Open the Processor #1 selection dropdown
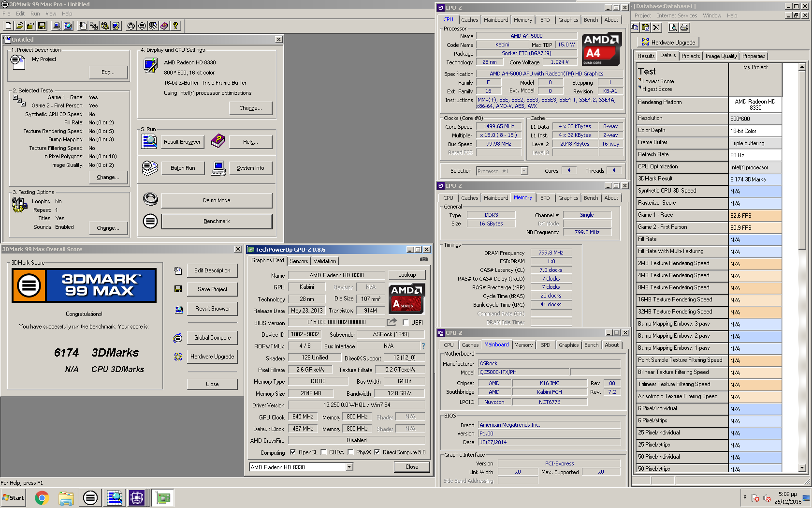812x508 pixels. (x=524, y=171)
